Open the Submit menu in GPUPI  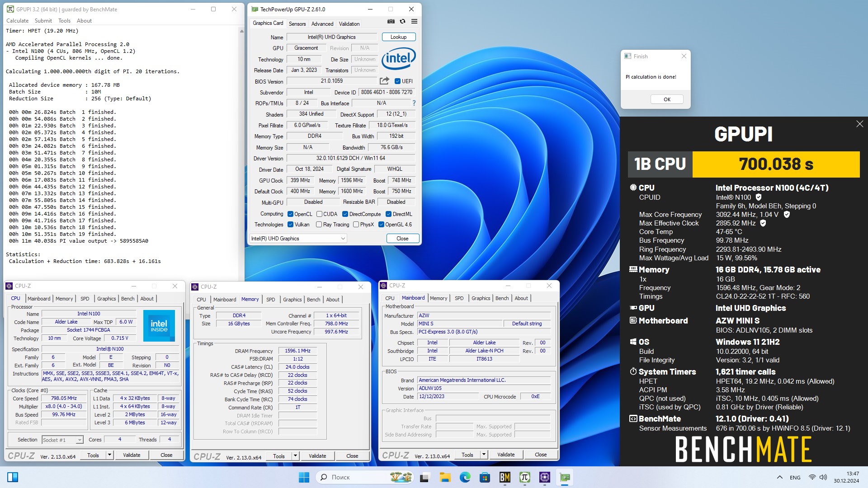[43, 21]
